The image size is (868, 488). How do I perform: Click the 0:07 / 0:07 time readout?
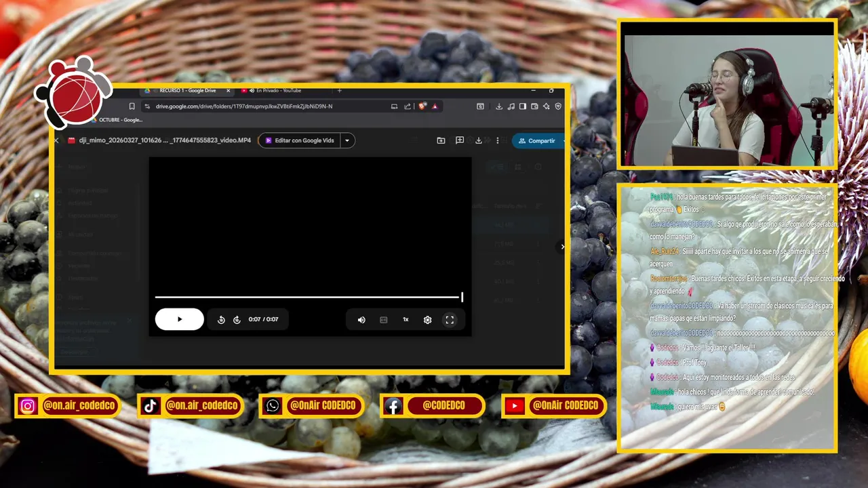(x=263, y=319)
